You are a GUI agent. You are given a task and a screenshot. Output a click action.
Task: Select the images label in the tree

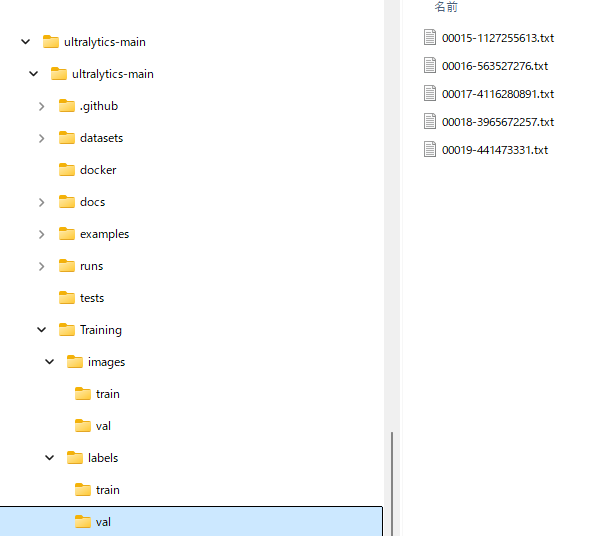[x=107, y=362]
